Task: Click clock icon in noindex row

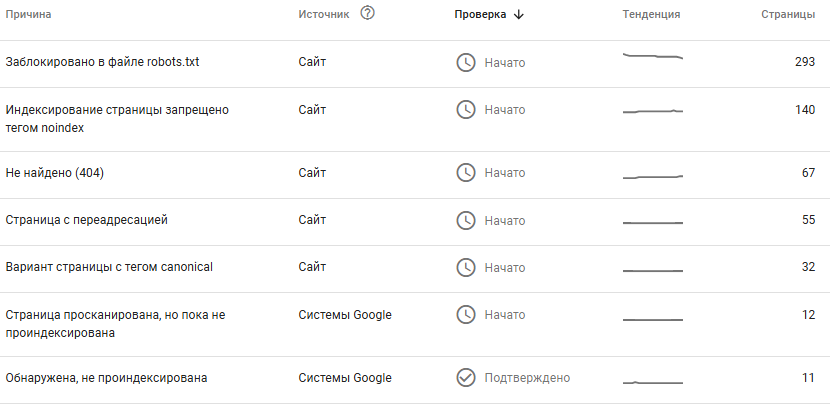Action: coord(466,110)
